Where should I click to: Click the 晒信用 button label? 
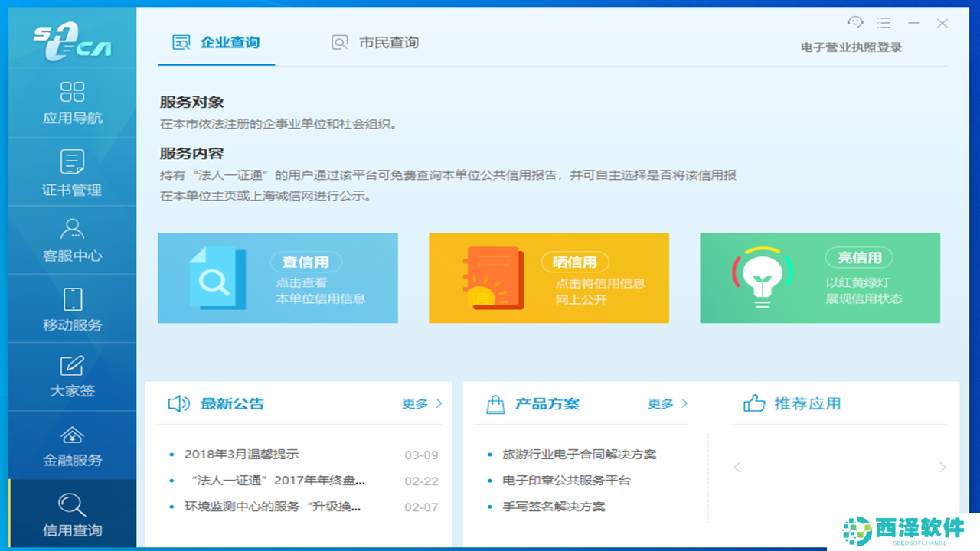[574, 262]
